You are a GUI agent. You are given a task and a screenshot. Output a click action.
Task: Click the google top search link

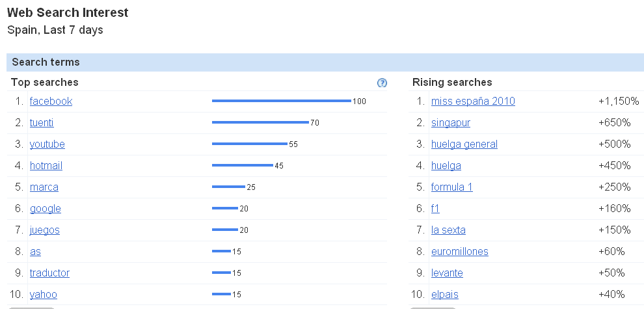click(46, 209)
